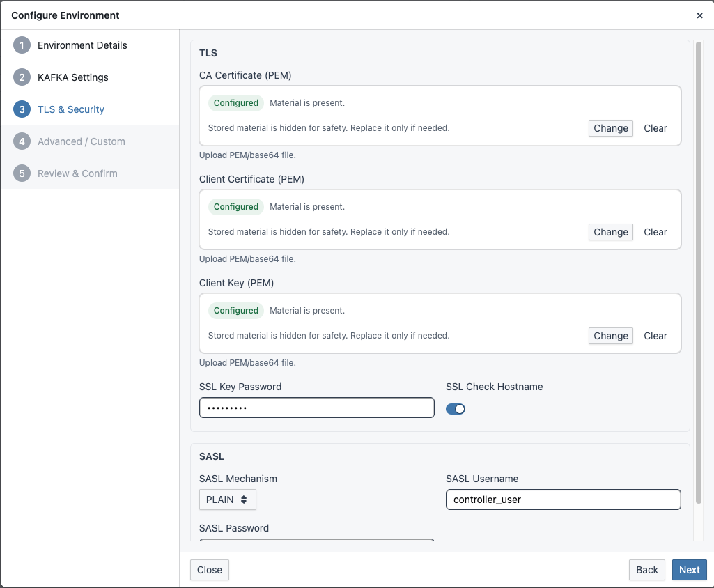714x588 pixels.
Task: Click inside the SSL Key Password field
Action: 316,408
